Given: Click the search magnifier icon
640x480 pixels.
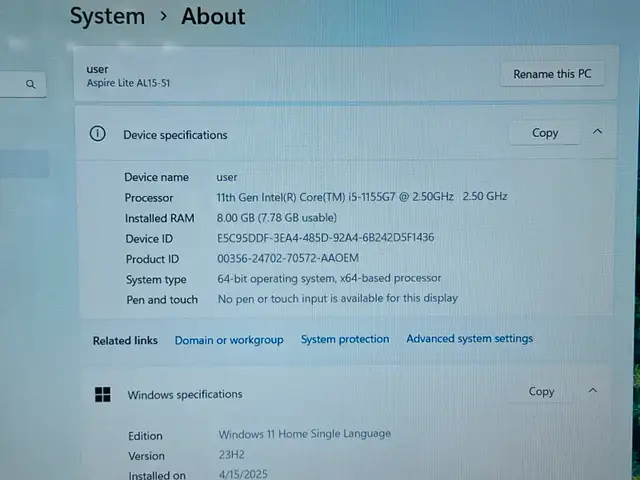Looking at the screenshot, I should pos(31,84).
